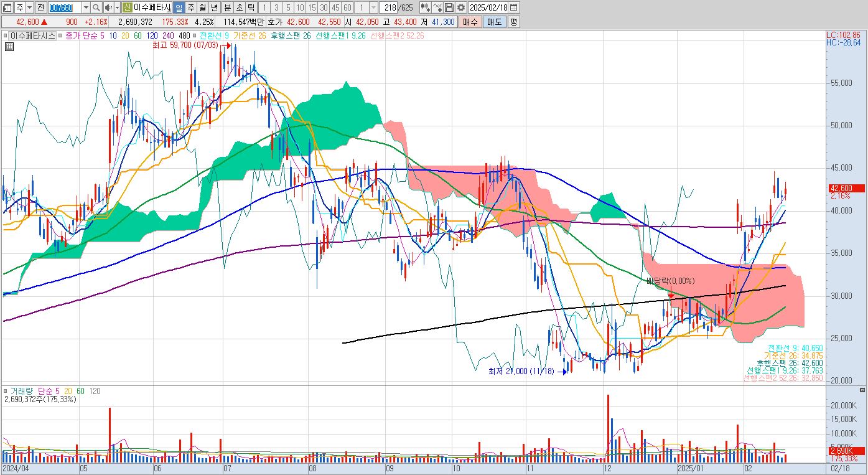Expand the sound options dropdown arrow

tap(117, 7)
